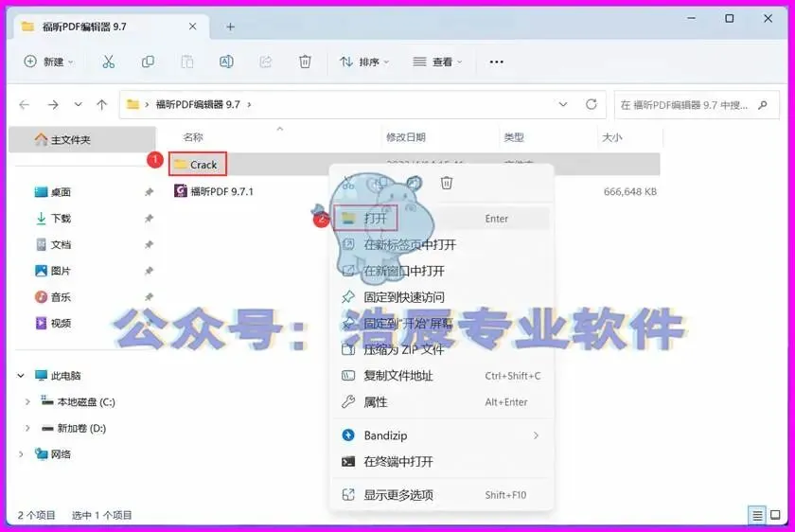This screenshot has width=795, height=532.
Task: Add a new tab with plus button
Action: pyautogui.click(x=230, y=27)
